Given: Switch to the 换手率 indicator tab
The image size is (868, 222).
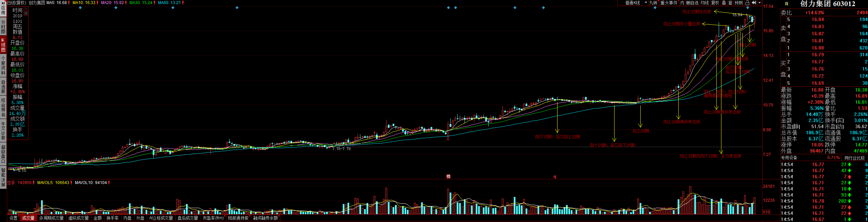Looking at the screenshot, I should [112, 218].
